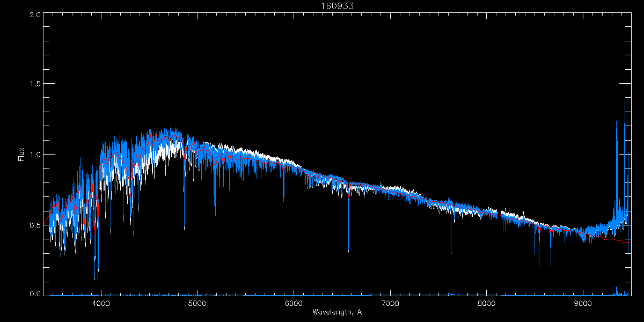The image size is (644, 322).
Task: Click the Wavelength, A x-axis label
Action: 336,312
